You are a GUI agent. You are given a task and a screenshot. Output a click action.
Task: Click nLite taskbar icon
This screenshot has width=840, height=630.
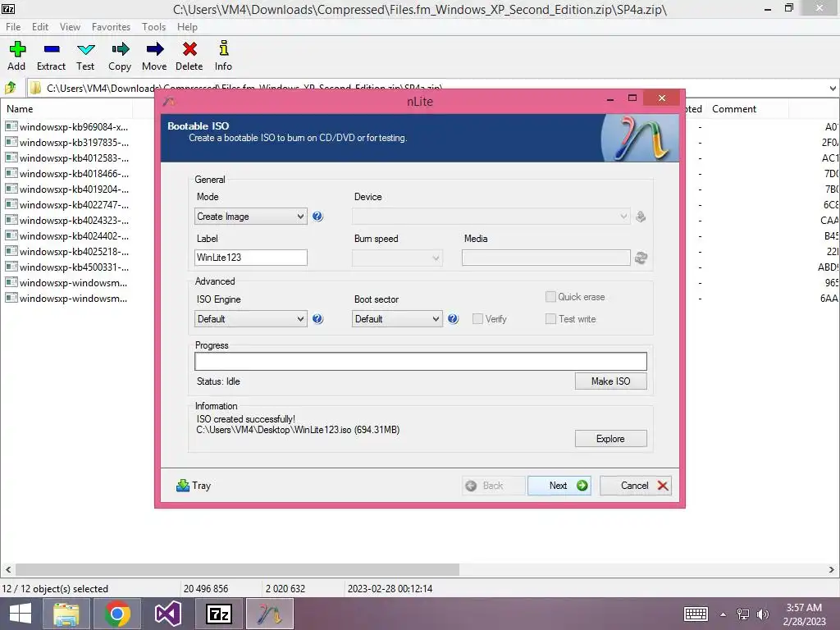click(269, 614)
